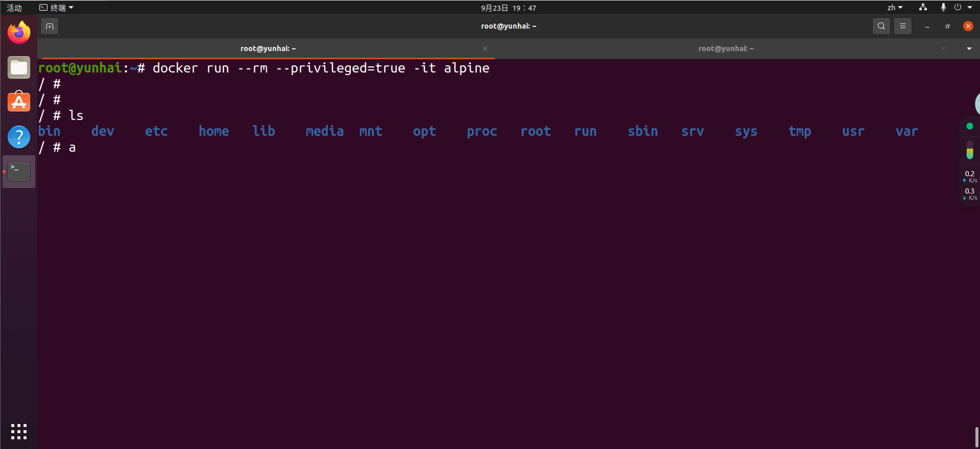Open the terminal hamburger menu
This screenshot has height=449, width=980.
pyautogui.click(x=902, y=26)
